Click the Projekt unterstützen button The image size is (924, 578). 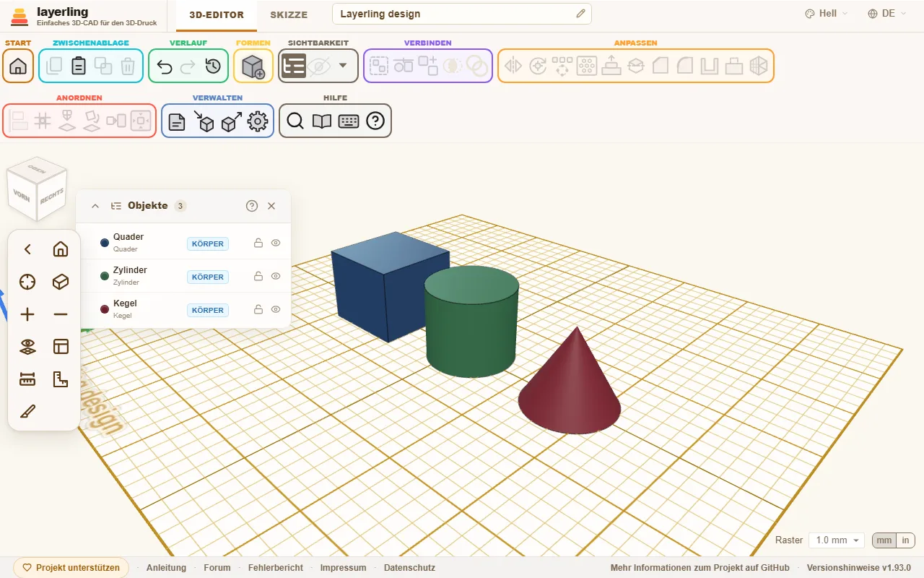point(71,568)
